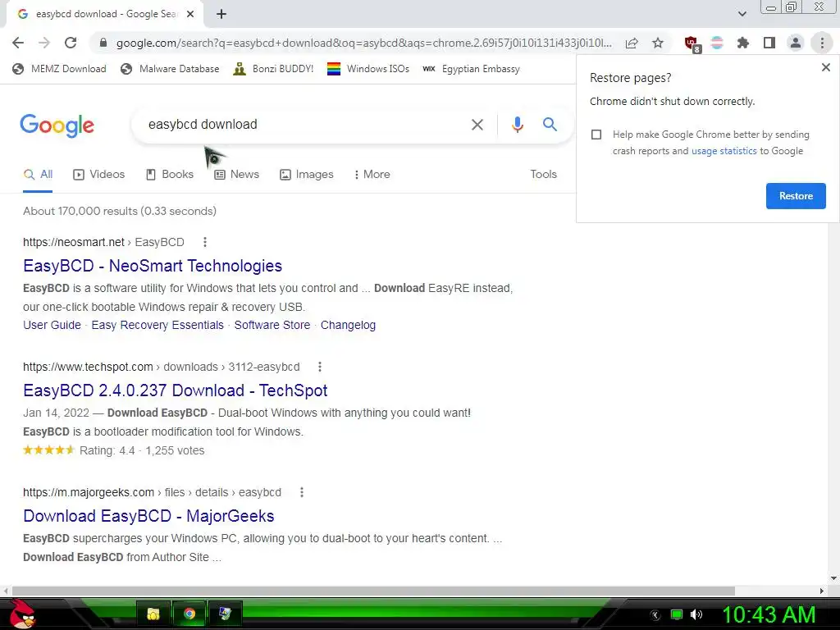Open the MEMZ Download bookmark
840x630 pixels.
59,69
